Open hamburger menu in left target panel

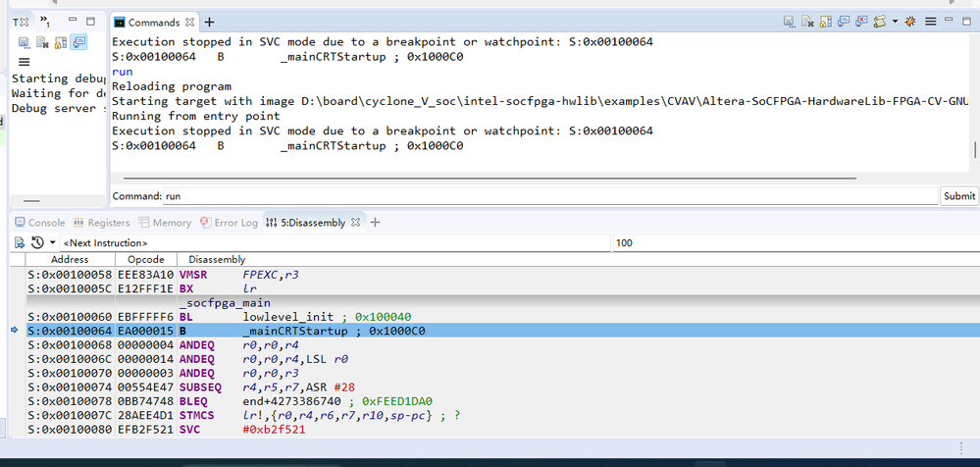[24, 62]
